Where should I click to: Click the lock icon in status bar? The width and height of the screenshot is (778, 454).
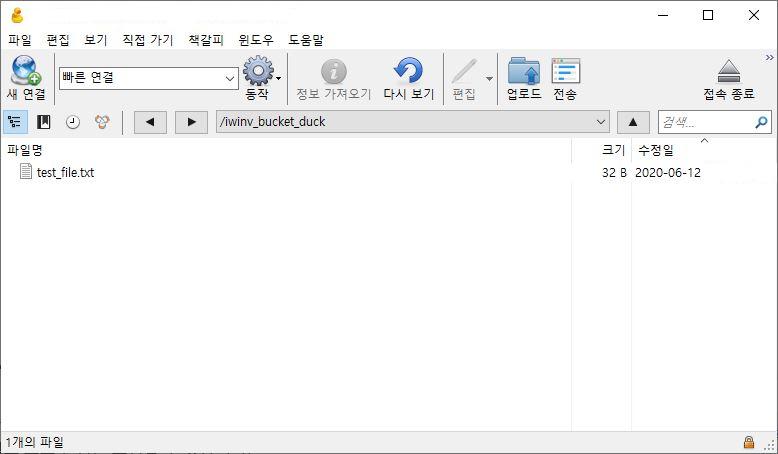click(749, 442)
